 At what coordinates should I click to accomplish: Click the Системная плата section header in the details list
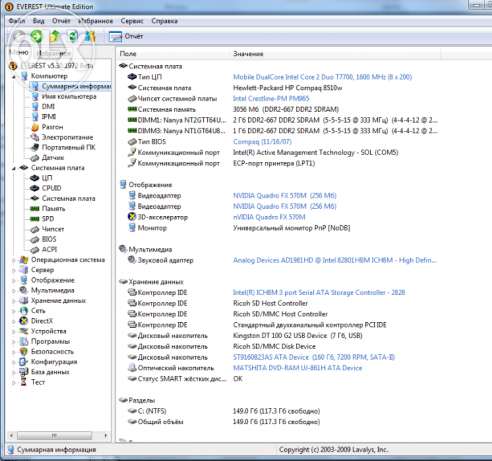click(x=151, y=66)
